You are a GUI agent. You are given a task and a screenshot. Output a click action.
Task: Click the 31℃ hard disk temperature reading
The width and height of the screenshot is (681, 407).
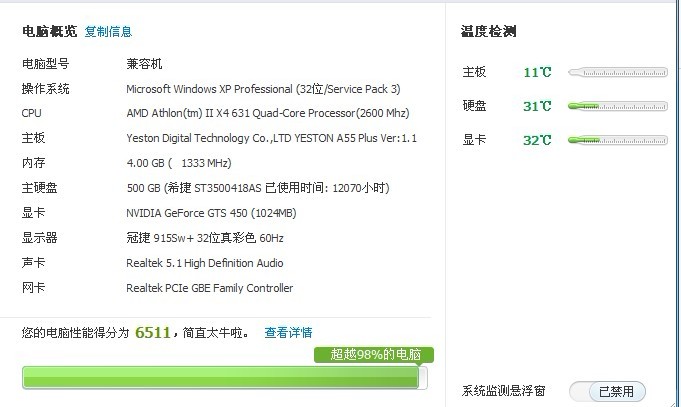pos(537,106)
